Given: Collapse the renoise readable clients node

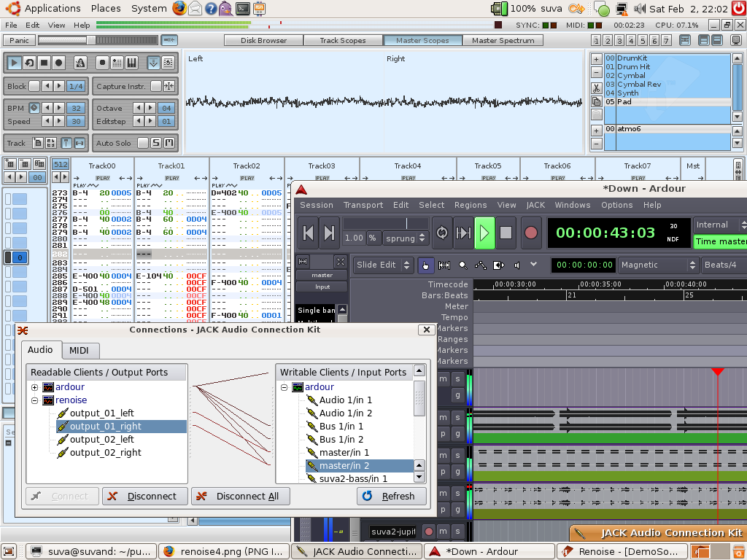Looking at the screenshot, I should 35,400.
